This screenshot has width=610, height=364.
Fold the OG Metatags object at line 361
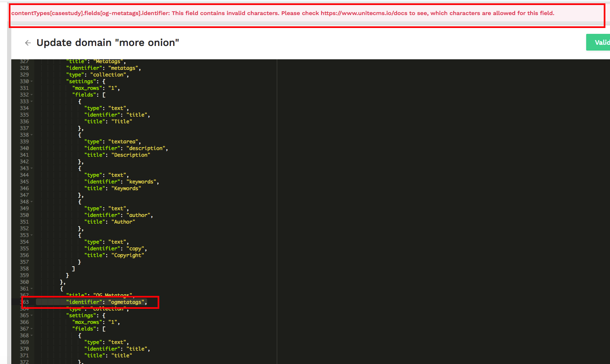click(x=32, y=289)
